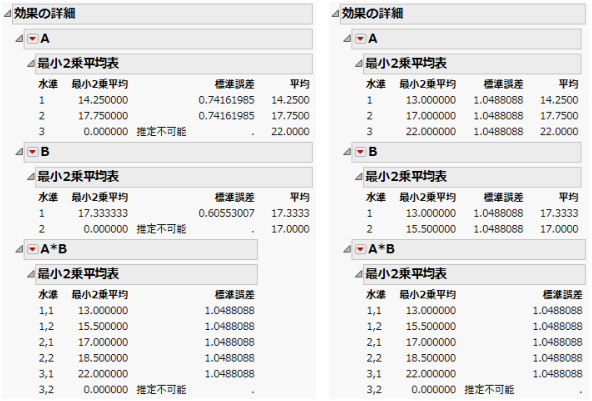
Task: Collapse effect B disclosure triangle in left report
Action: tap(19, 152)
